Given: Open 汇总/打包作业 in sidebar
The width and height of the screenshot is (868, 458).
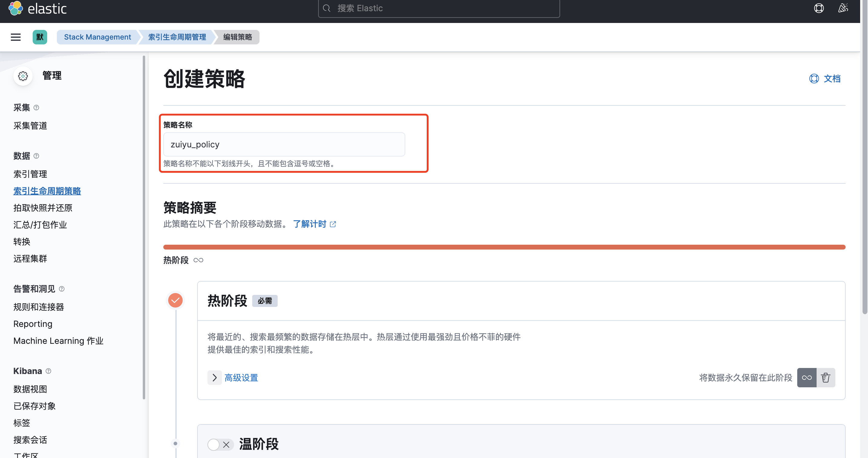Looking at the screenshot, I should (x=40, y=225).
